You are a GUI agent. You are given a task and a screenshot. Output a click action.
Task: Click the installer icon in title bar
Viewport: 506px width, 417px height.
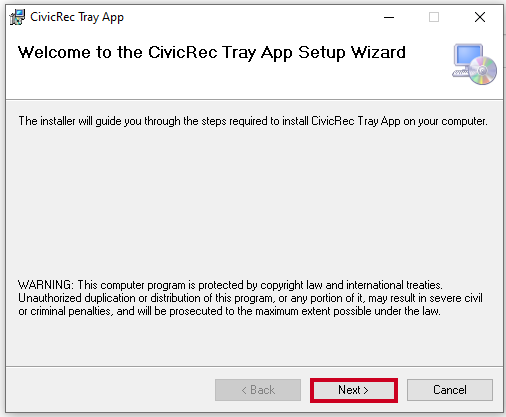(17, 17)
